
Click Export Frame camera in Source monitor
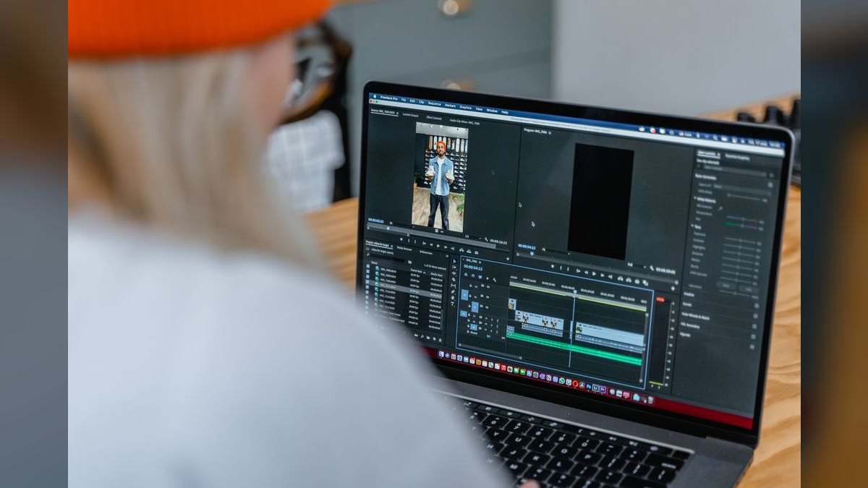[x=476, y=252]
